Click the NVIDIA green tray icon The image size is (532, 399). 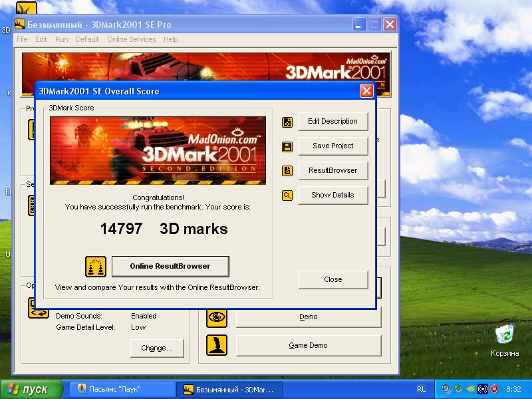tap(471, 389)
